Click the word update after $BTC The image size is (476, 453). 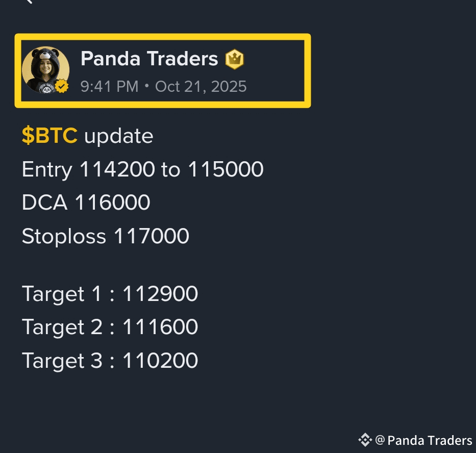(119, 136)
